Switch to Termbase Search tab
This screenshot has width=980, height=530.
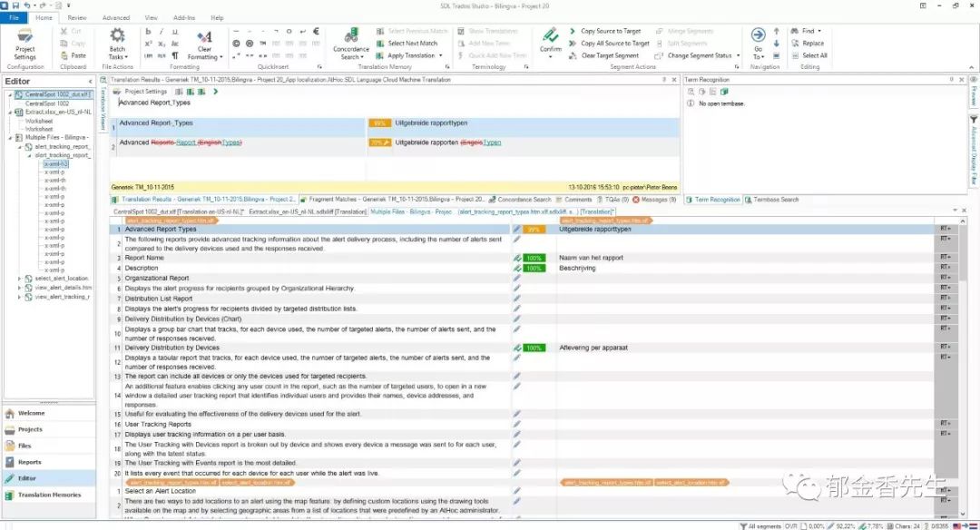771,200
